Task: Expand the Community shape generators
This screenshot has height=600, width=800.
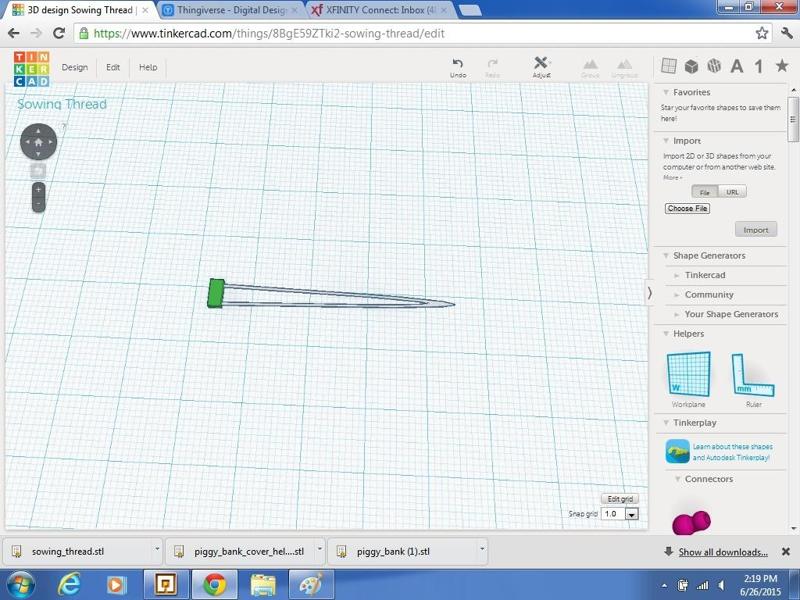Action: click(677, 295)
